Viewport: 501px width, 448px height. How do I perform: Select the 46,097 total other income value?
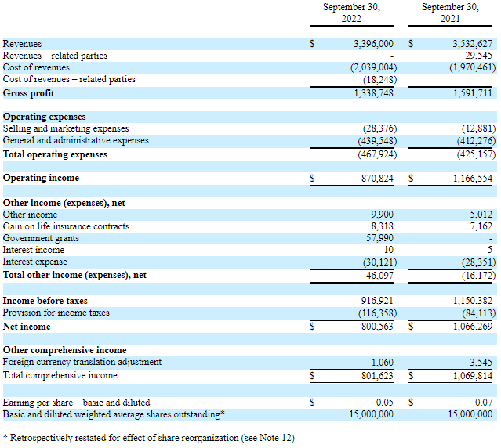[379, 276]
